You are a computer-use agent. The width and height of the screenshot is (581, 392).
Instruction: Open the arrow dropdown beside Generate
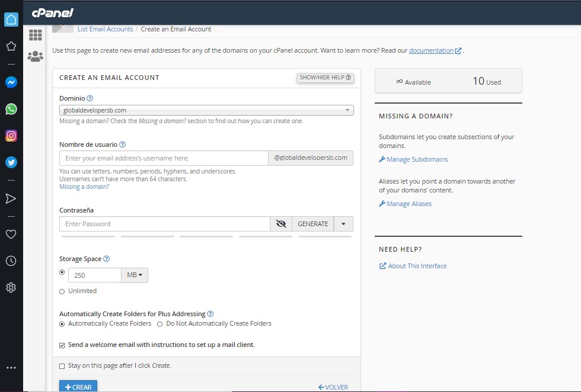(x=343, y=224)
